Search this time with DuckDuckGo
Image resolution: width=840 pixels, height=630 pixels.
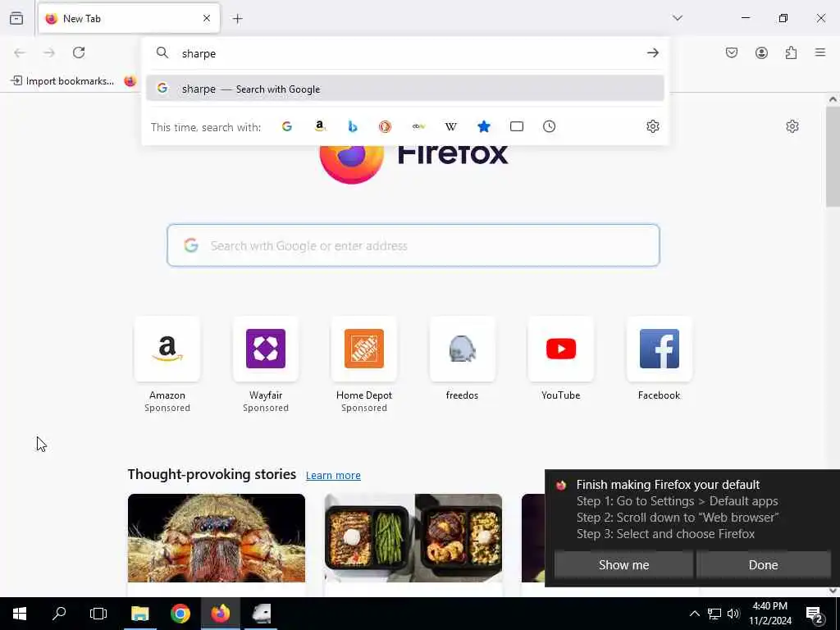pos(386,126)
